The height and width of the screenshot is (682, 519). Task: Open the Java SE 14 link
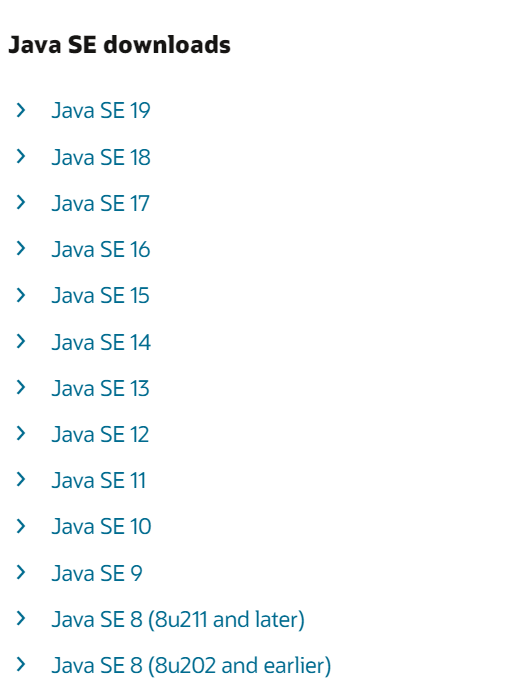point(101,342)
